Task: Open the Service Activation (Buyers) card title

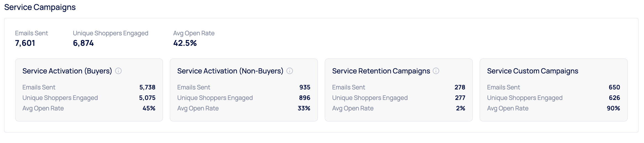Action: (x=67, y=71)
